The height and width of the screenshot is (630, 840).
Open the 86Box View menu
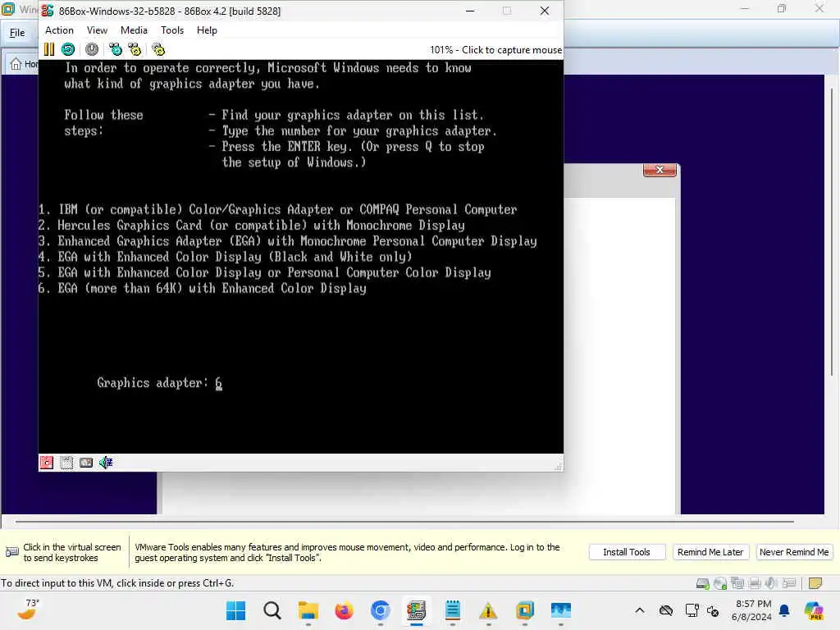(97, 30)
